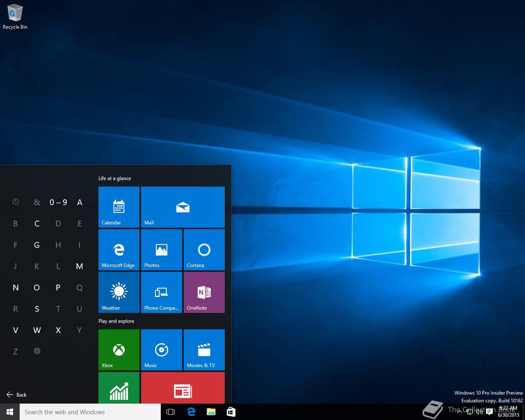Launch Edge from the taskbar
The height and width of the screenshot is (420, 525).
[x=191, y=412]
